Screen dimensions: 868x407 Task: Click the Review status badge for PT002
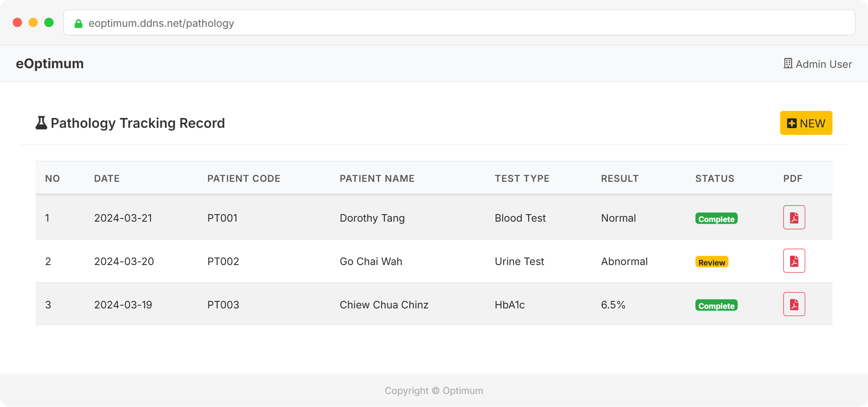(x=711, y=262)
